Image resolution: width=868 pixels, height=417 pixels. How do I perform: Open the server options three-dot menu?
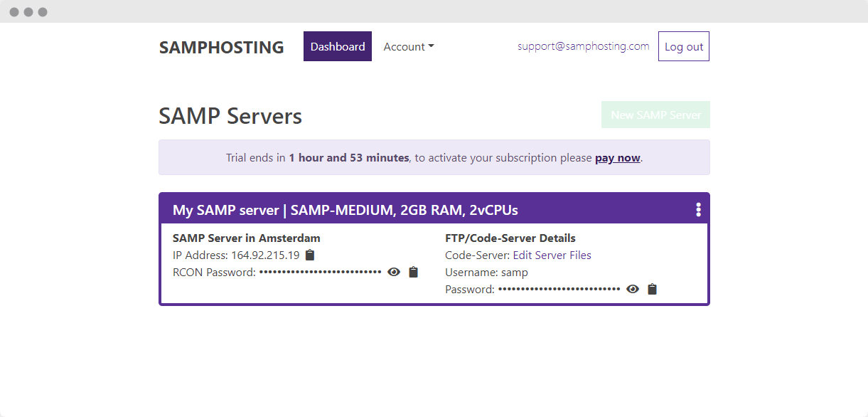pos(698,209)
